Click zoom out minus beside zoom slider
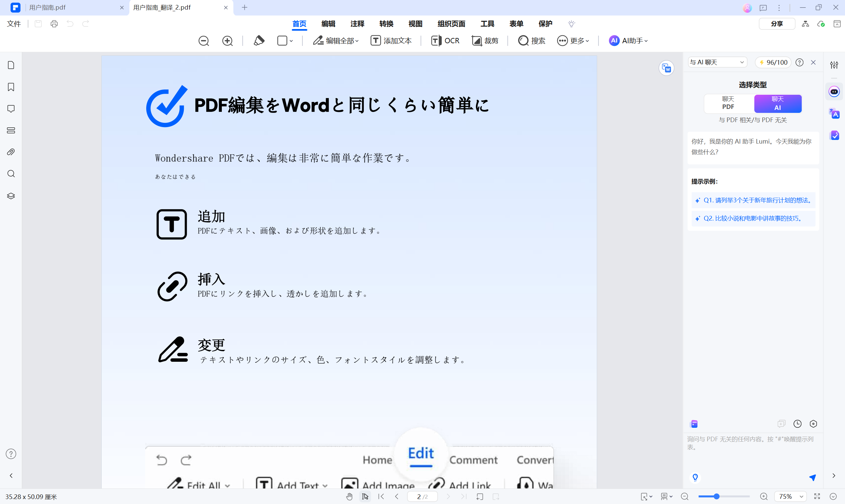 tap(685, 496)
